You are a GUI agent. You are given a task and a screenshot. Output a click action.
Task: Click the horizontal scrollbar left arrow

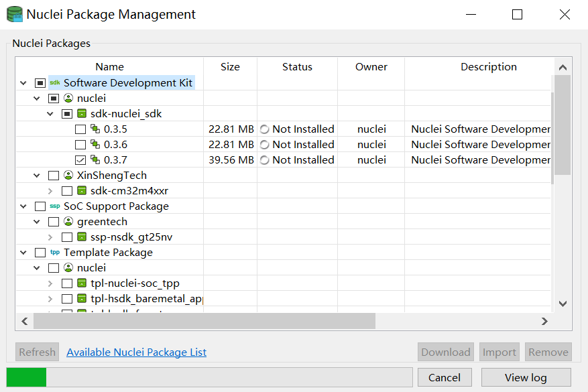pos(25,321)
